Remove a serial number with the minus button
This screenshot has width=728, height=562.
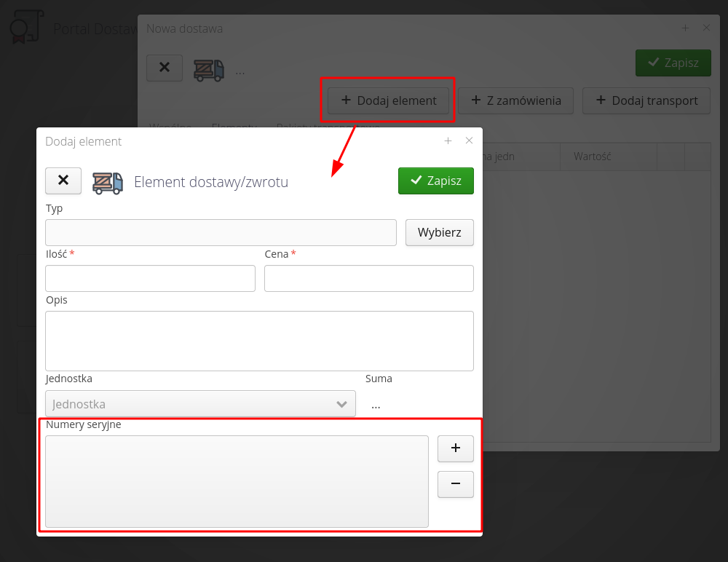pyautogui.click(x=455, y=484)
